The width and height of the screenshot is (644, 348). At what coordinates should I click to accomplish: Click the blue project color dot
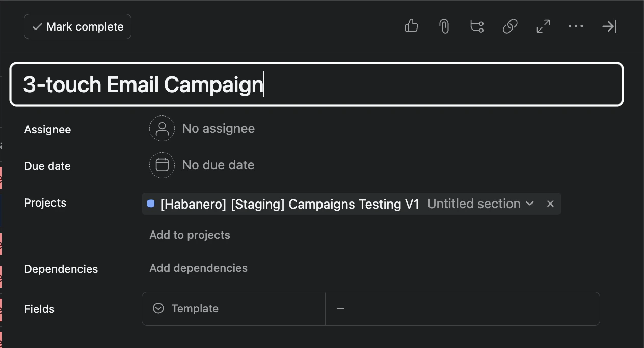151,204
